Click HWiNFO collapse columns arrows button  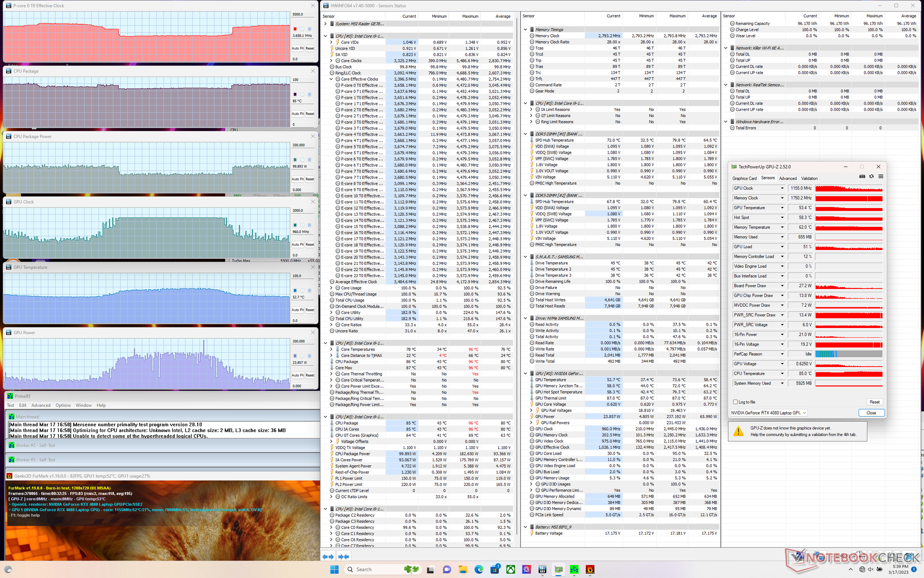point(344,556)
